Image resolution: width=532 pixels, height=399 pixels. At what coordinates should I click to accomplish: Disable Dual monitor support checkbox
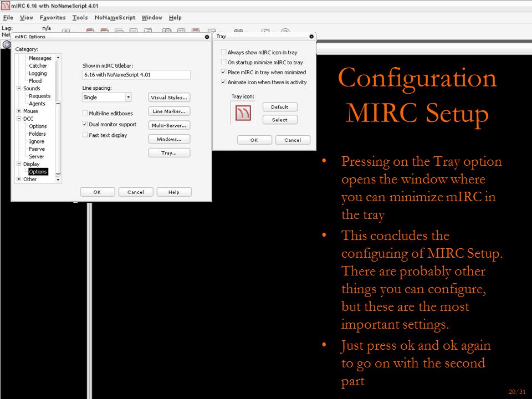click(x=85, y=124)
